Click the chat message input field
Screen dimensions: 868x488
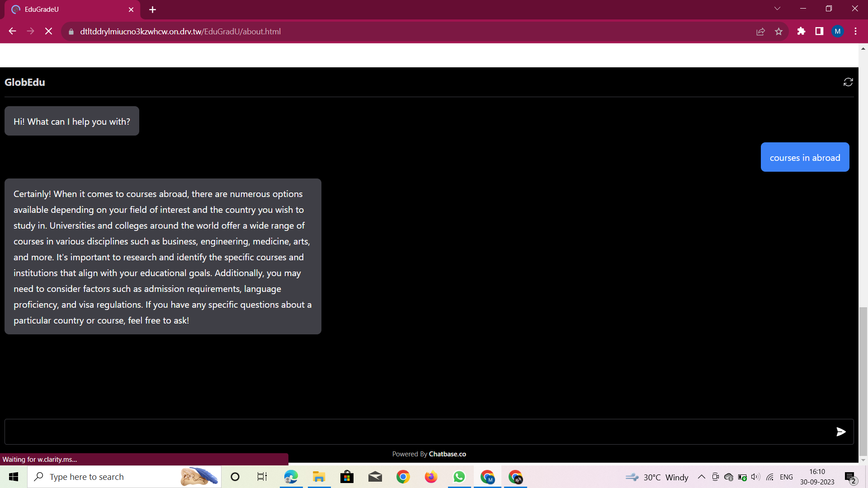(x=416, y=432)
